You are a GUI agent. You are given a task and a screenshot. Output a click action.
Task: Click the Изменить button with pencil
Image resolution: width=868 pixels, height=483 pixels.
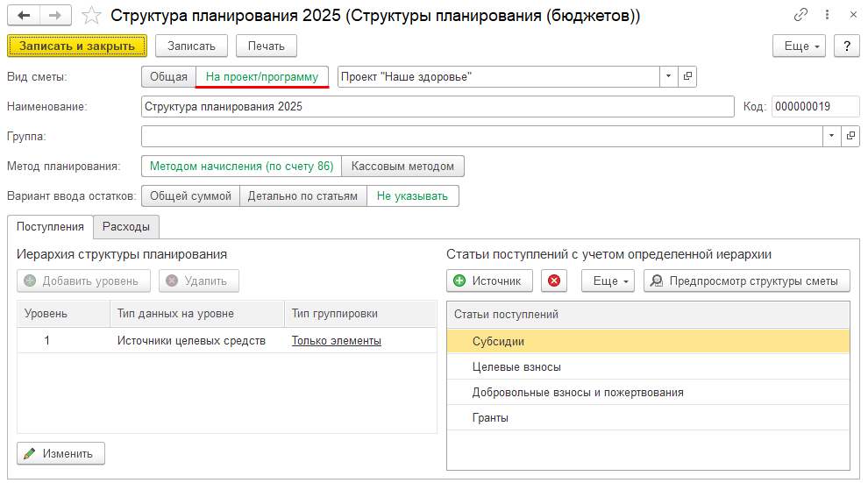point(60,454)
